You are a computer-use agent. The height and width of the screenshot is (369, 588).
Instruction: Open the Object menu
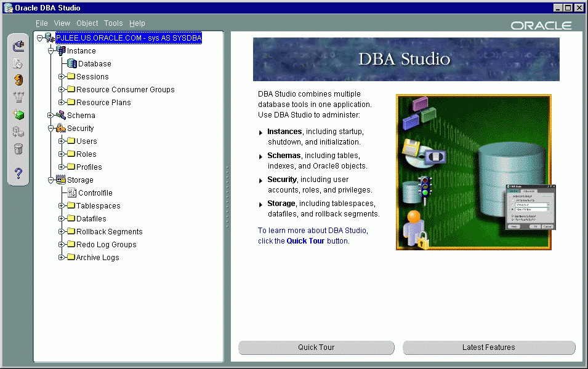coord(87,23)
